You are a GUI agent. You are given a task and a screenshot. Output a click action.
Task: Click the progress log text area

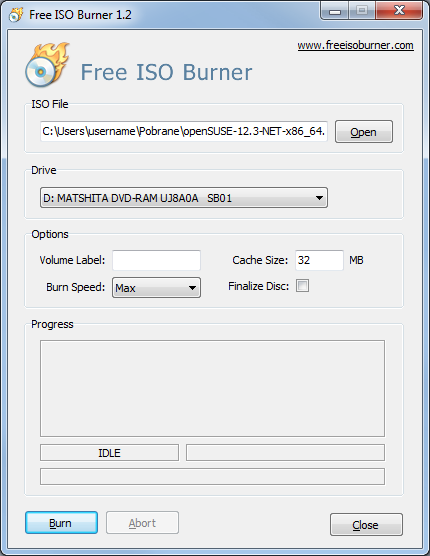point(212,388)
